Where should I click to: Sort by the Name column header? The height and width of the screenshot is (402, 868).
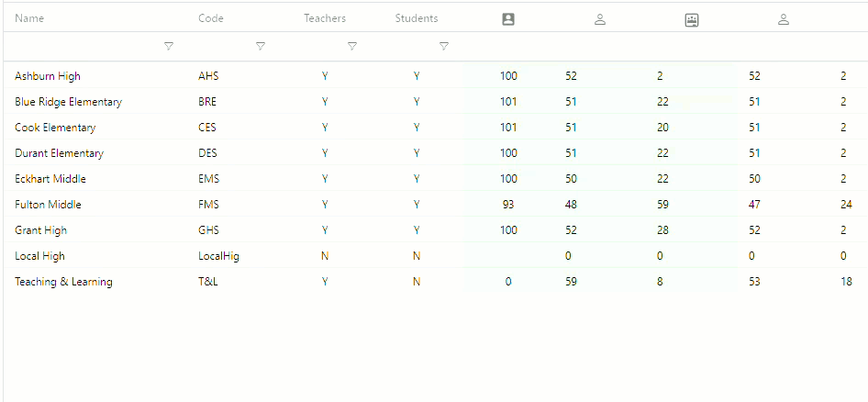tap(29, 18)
